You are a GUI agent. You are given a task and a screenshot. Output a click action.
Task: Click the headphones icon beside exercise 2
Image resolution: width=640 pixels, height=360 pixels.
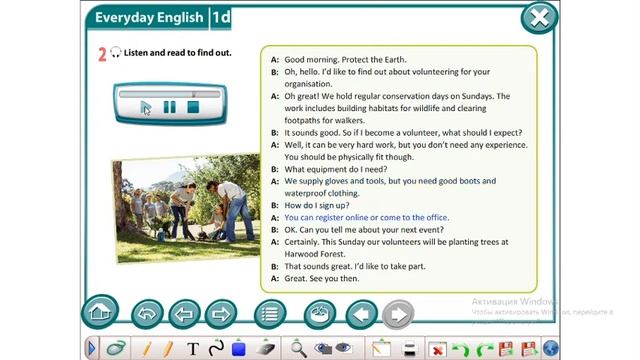click(x=116, y=53)
